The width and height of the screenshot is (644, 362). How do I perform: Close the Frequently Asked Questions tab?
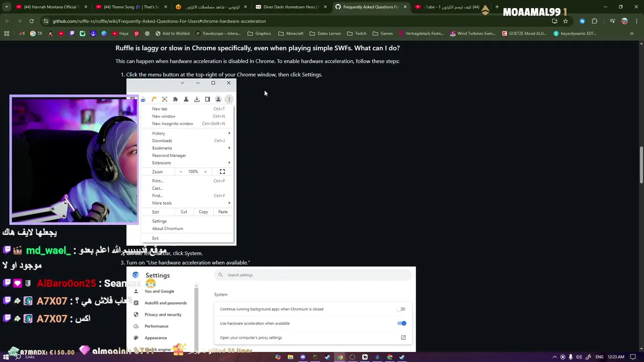405,7
